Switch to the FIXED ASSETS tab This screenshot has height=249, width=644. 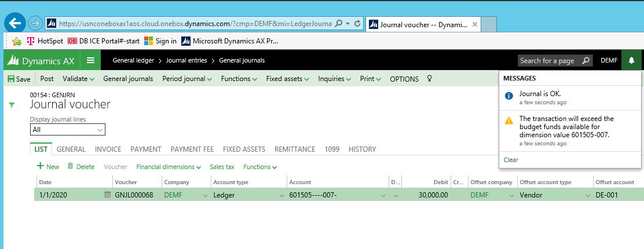click(x=244, y=149)
